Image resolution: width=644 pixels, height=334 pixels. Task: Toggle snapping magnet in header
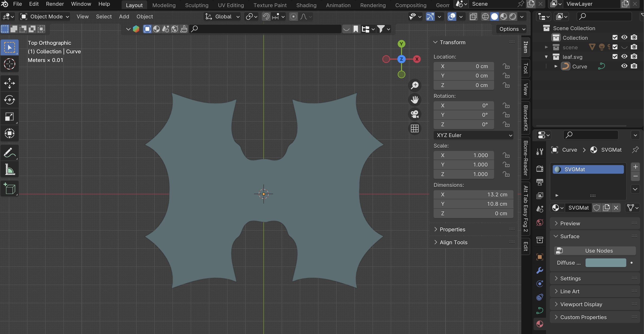[266, 17]
